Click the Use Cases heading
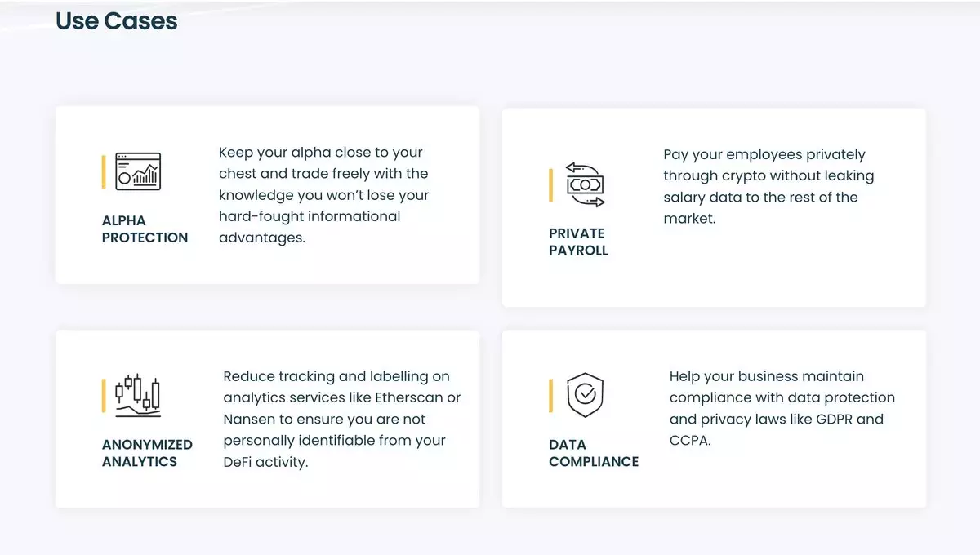980x555 pixels. (x=116, y=21)
